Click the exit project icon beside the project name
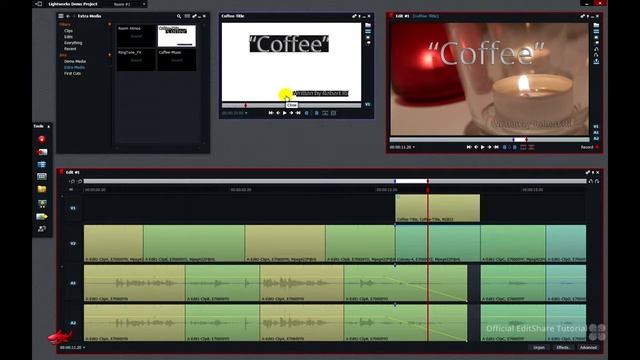This screenshot has width=640, height=360. [x=39, y=4]
